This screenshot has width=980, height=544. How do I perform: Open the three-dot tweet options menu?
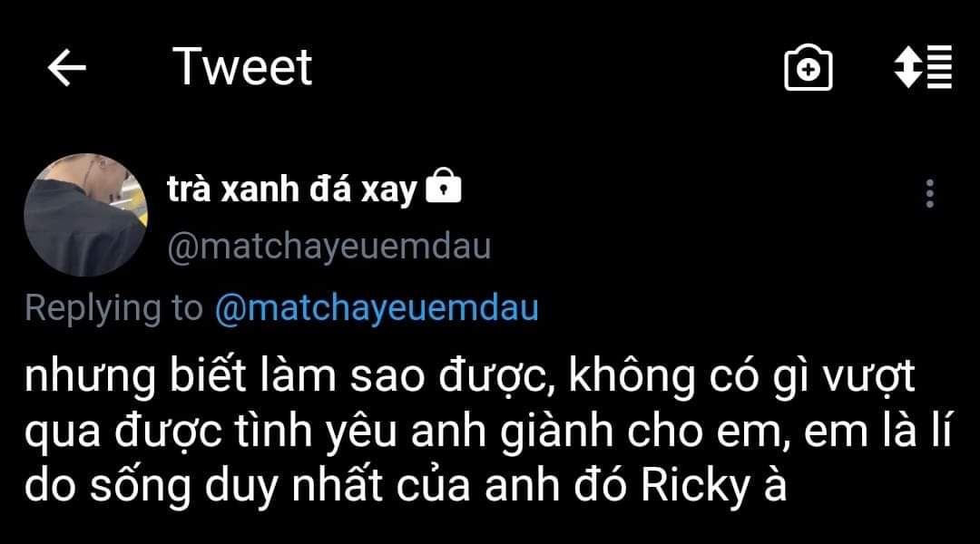point(930,193)
